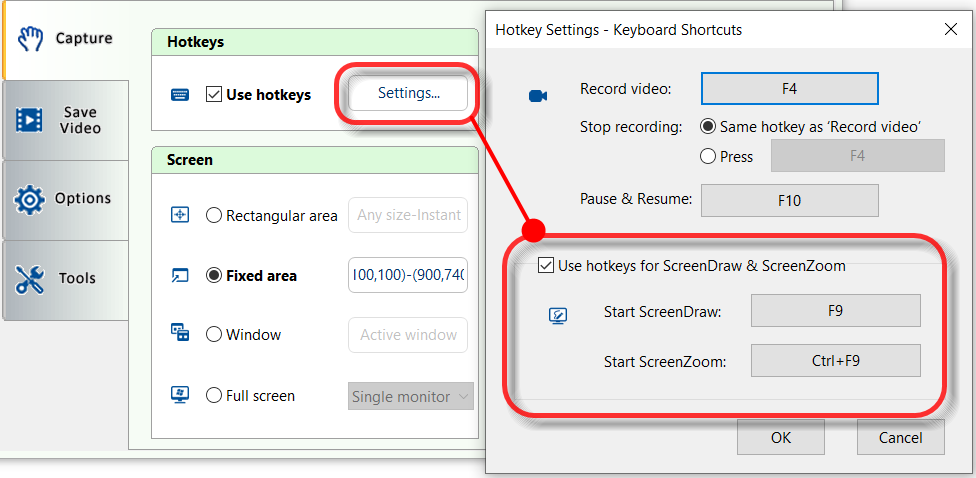
Task: Open the Hotkeys Settings... button
Action: pos(408,93)
